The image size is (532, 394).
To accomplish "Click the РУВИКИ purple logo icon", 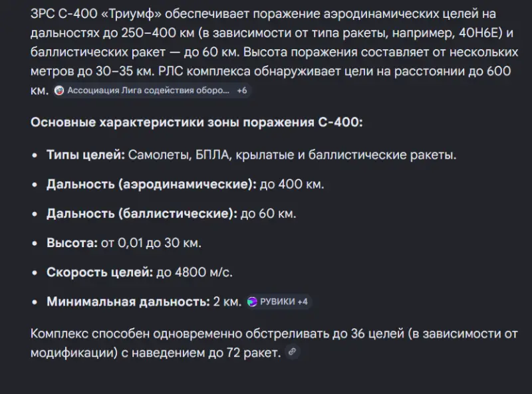I will pyautogui.click(x=252, y=302).
